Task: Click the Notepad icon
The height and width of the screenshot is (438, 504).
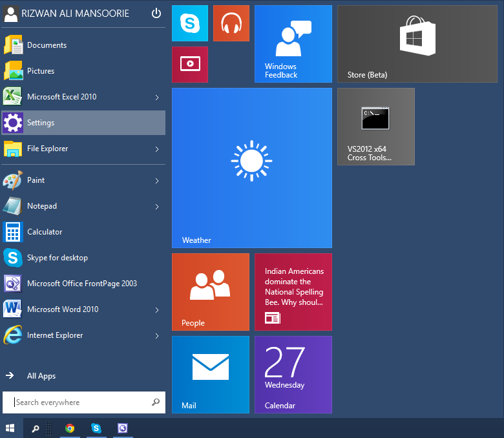Action: point(13,206)
